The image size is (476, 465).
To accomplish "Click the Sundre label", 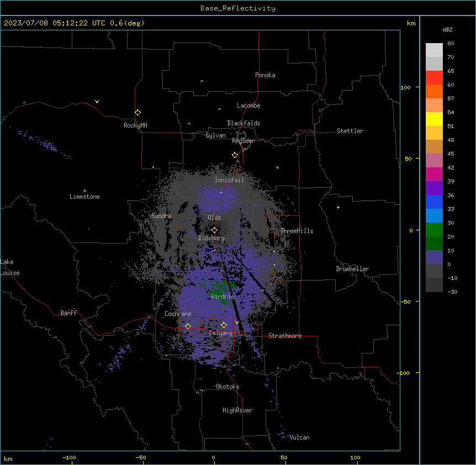I will point(161,216).
